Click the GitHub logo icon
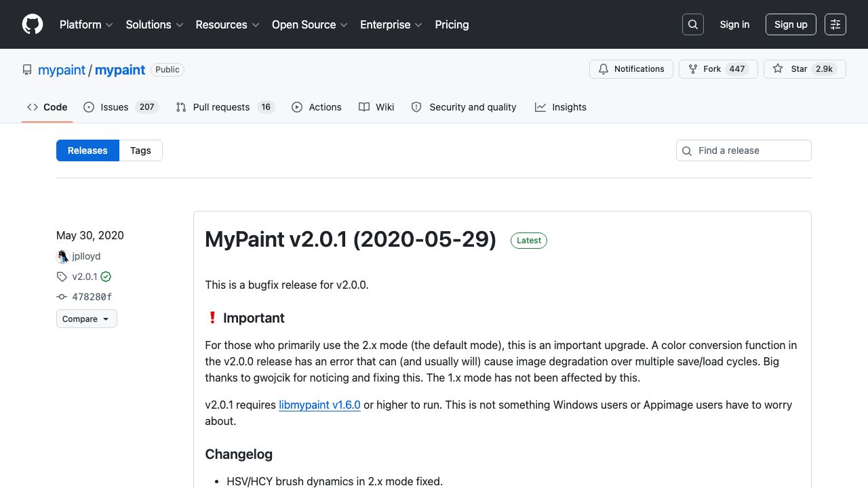Screen dimensions: 868x488 coord(33,24)
